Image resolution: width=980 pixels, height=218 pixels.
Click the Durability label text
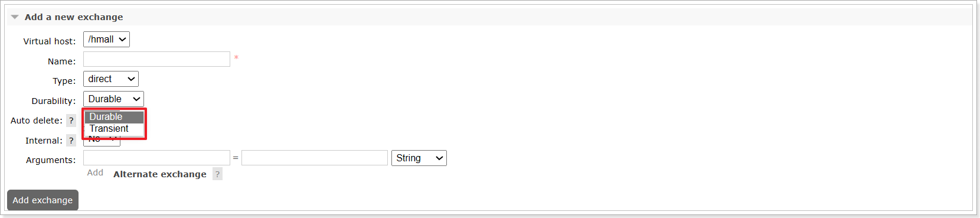pyautogui.click(x=54, y=101)
